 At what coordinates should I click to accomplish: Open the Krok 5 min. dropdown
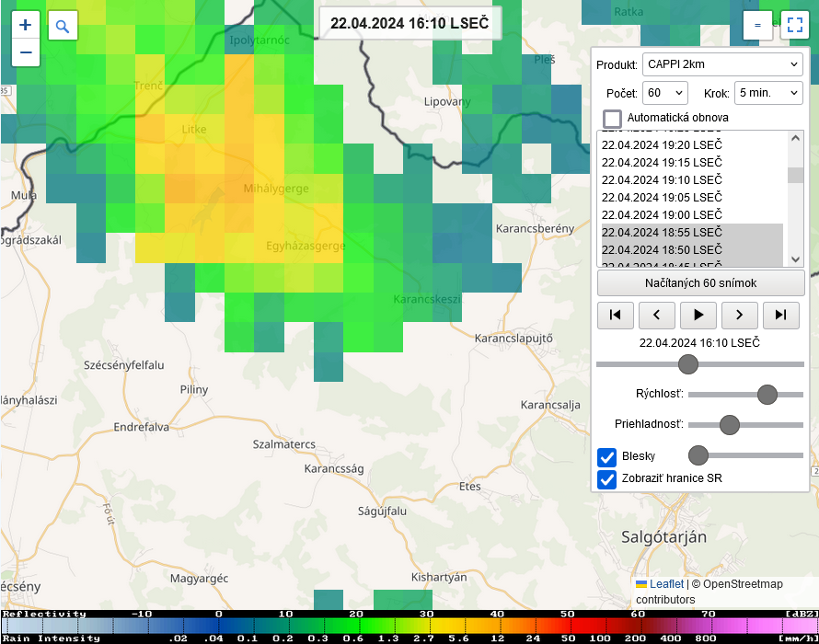point(768,93)
